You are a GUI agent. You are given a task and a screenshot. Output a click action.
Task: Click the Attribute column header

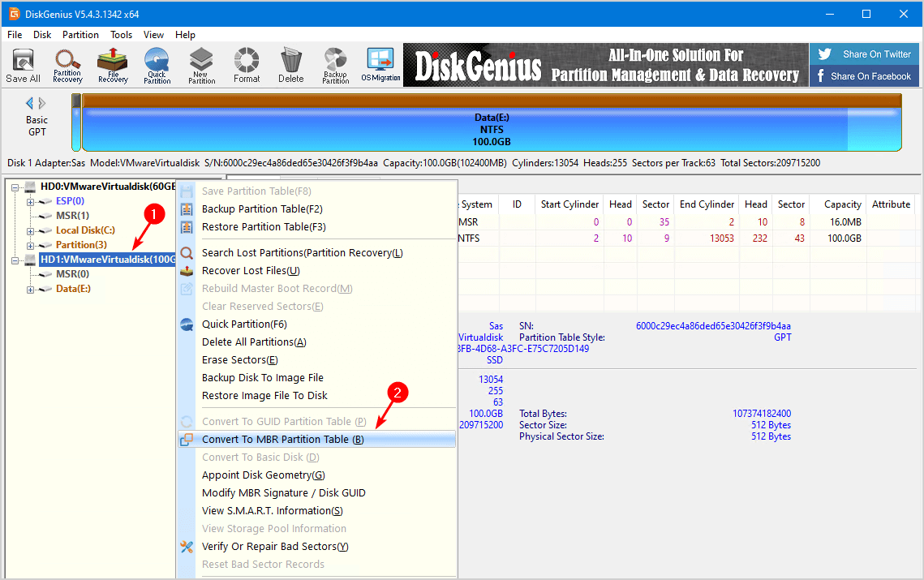pyautogui.click(x=891, y=204)
